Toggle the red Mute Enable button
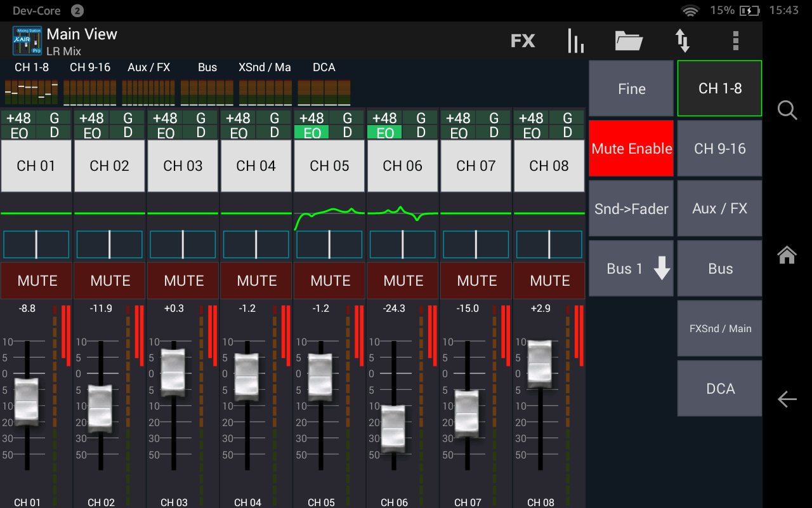The image size is (812, 508). (631, 149)
